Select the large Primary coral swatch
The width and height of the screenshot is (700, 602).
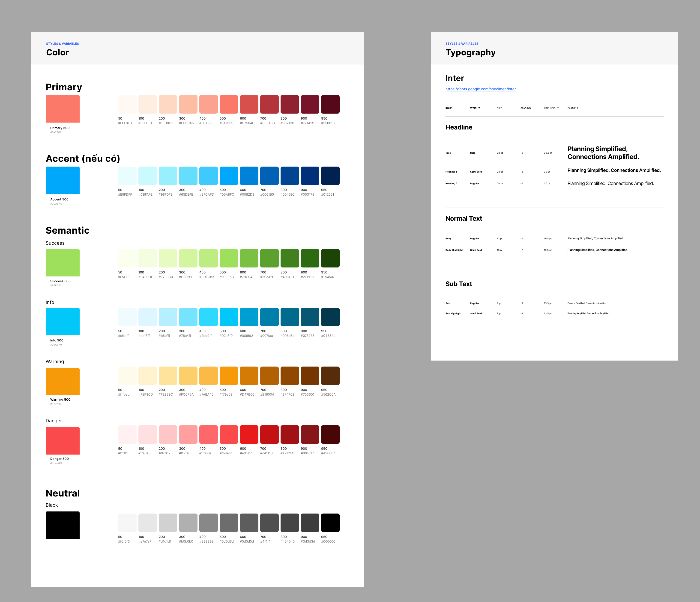point(62,109)
